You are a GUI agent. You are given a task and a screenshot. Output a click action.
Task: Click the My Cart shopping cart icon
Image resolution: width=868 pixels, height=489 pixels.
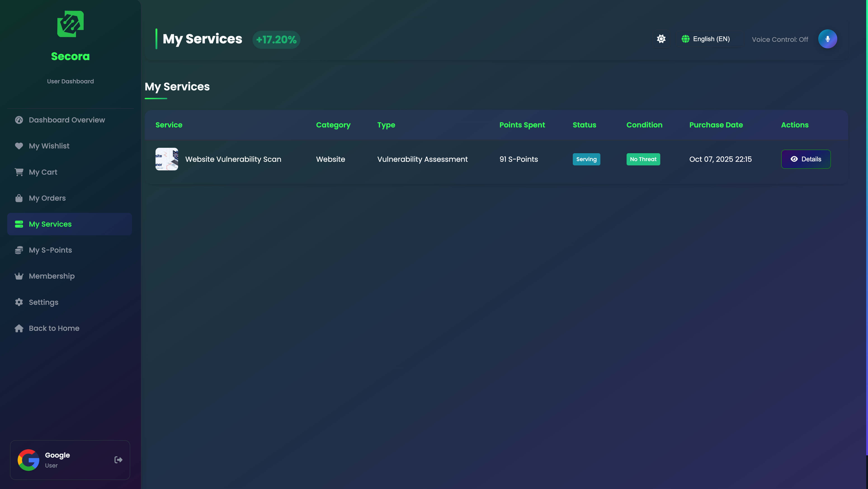19,172
